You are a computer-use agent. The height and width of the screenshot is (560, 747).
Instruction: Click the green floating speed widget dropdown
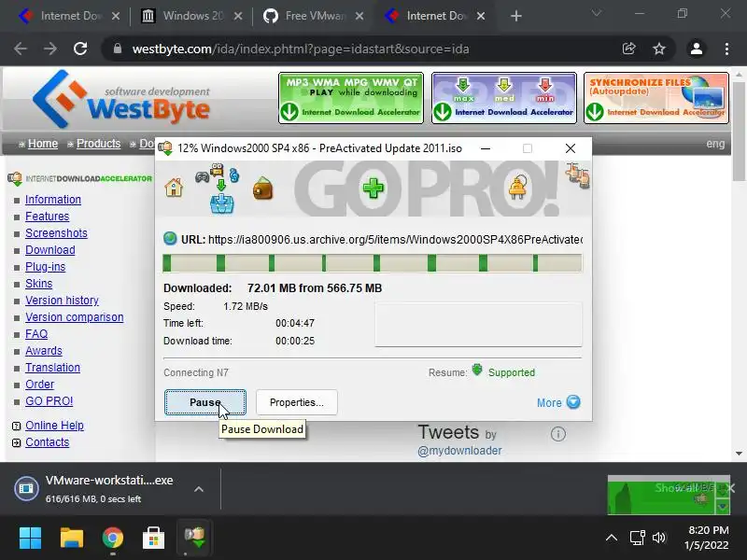tap(723, 506)
